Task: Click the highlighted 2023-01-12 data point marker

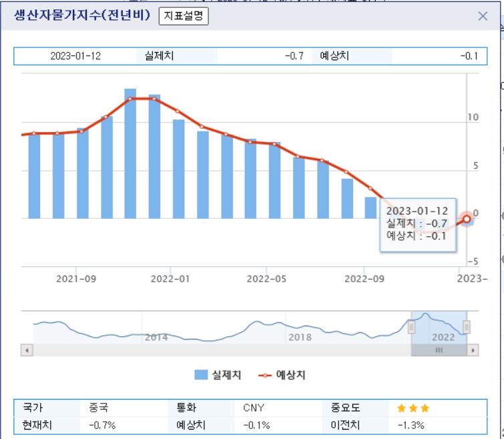Action: tap(467, 220)
